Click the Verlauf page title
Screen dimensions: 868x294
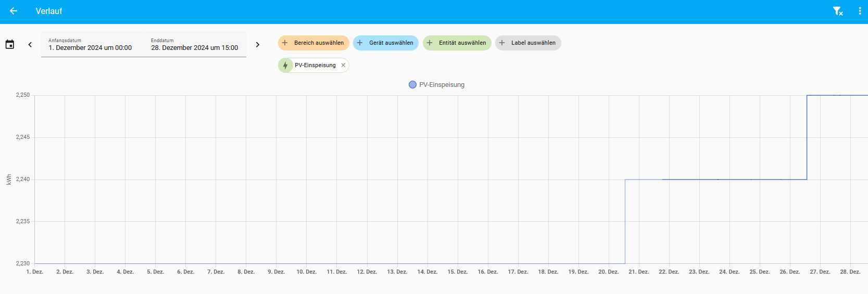point(49,11)
